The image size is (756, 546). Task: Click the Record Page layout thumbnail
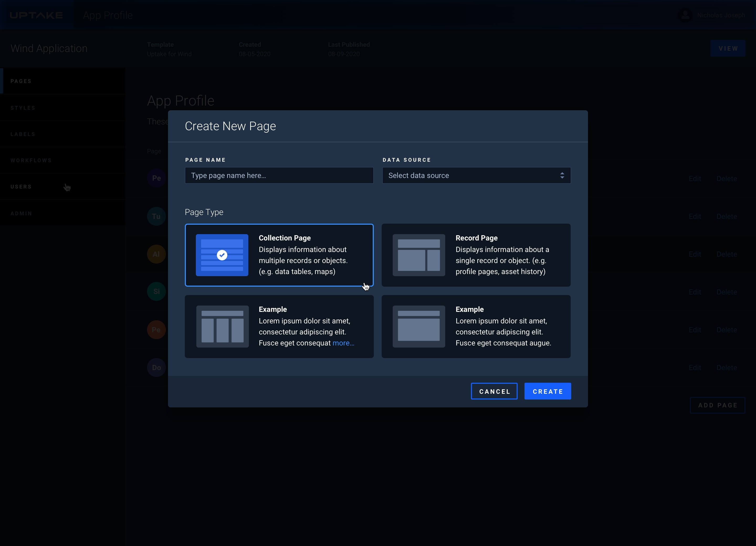click(419, 255)
